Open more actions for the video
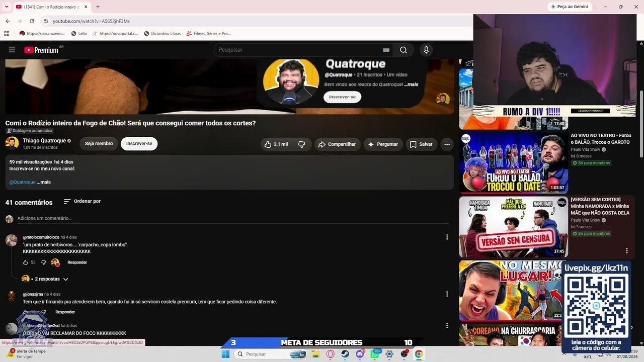Screen dimensions: 644x362 coord(447,144)
